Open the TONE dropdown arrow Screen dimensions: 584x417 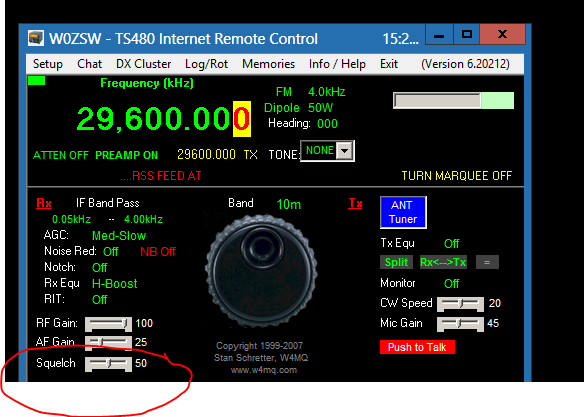[345, 151]
